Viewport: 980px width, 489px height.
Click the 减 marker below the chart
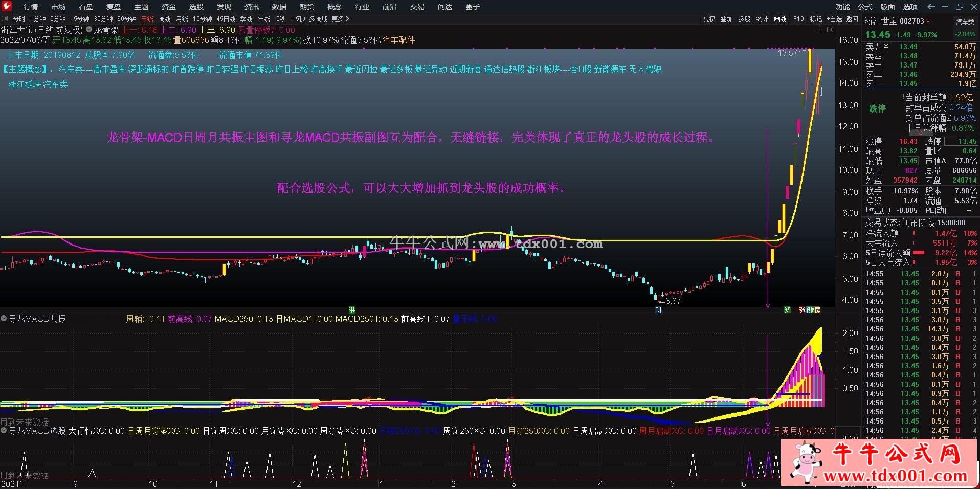tap(787, 309)
